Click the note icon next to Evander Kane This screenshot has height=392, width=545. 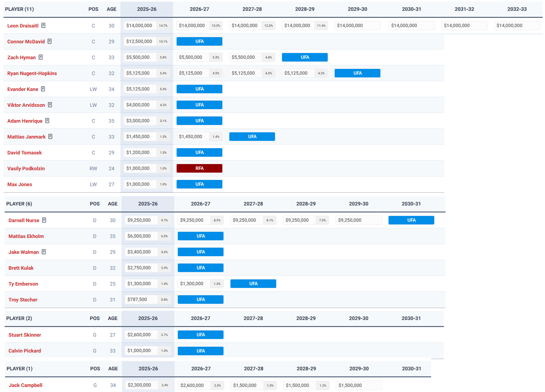point(43,89)
